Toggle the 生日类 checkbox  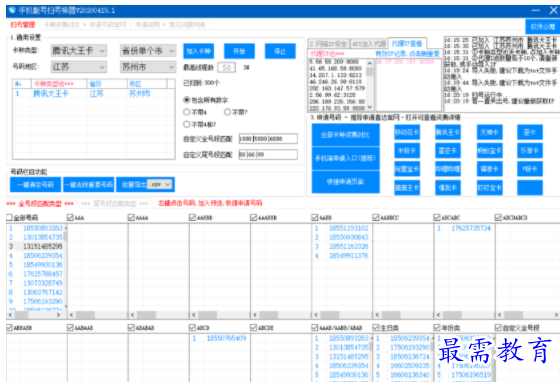pos(376,327)
